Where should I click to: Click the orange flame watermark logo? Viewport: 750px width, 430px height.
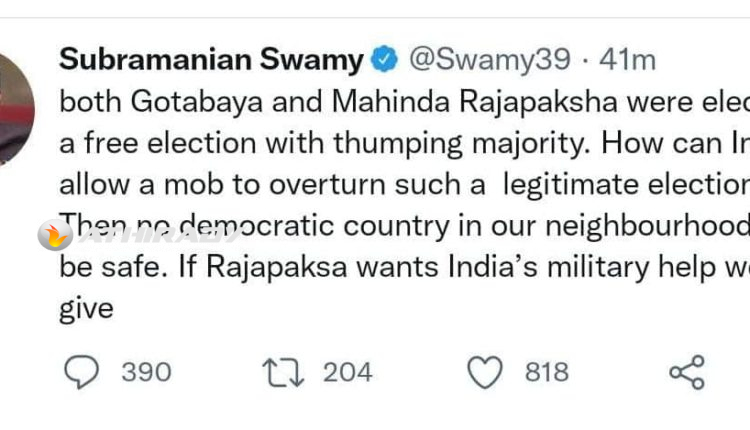(53, 235)
